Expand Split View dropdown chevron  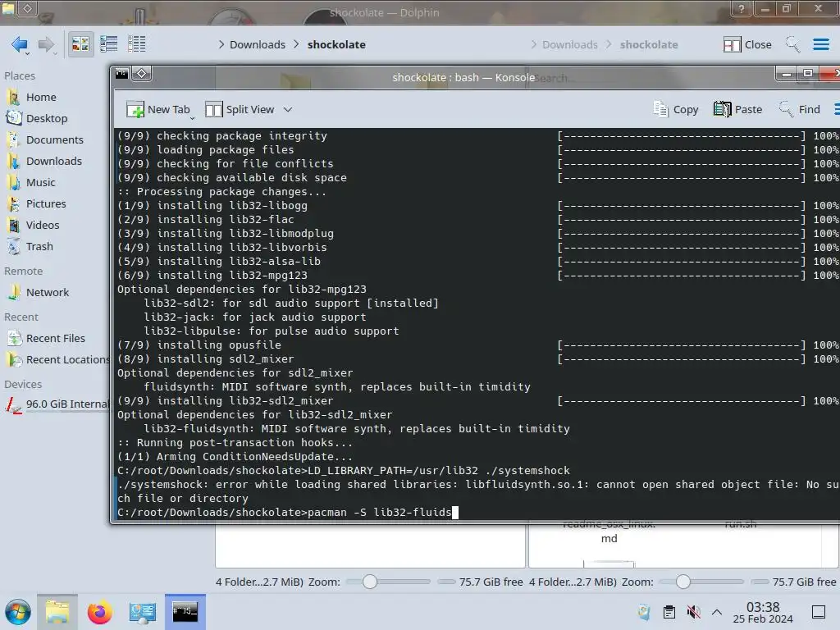[x=288, y=109]
